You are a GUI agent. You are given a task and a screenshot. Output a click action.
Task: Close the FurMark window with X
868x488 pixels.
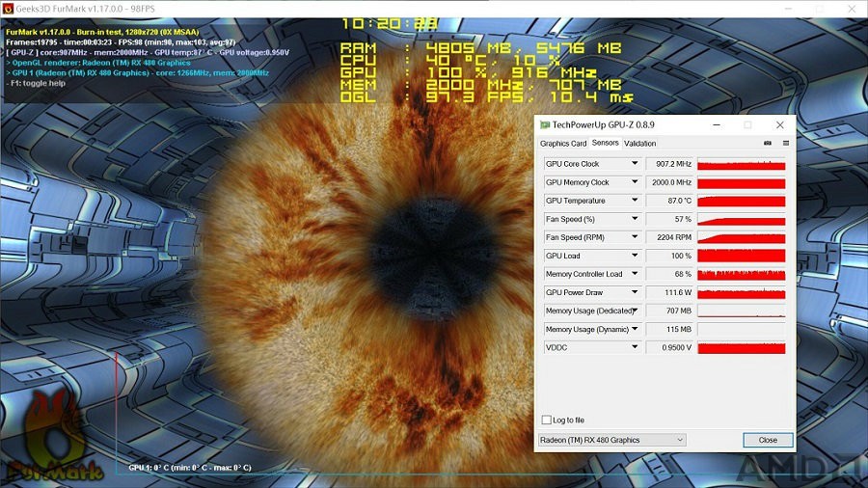[x=852, y=9]
